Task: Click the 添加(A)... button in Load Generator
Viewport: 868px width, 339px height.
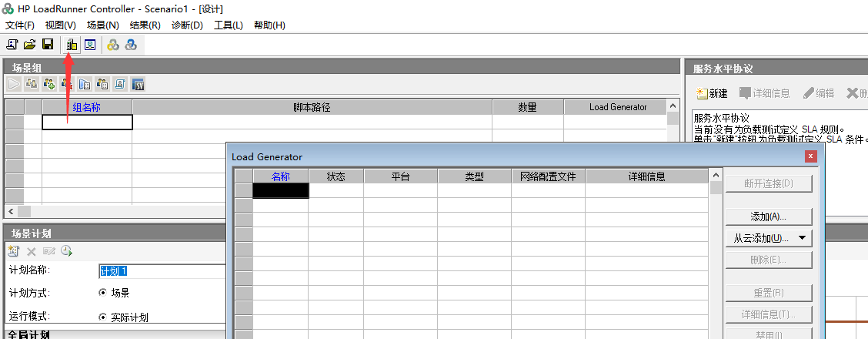Action: pos(769,216)
